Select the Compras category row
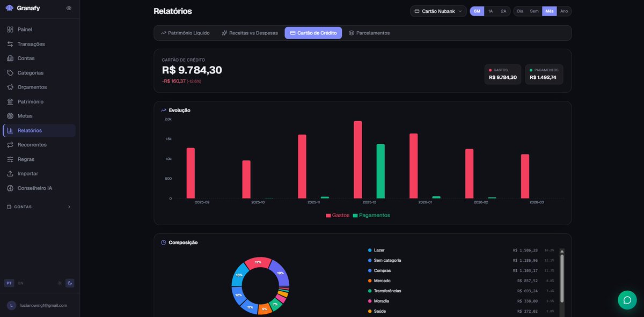644x317 pixels. (x=460, y=270)
